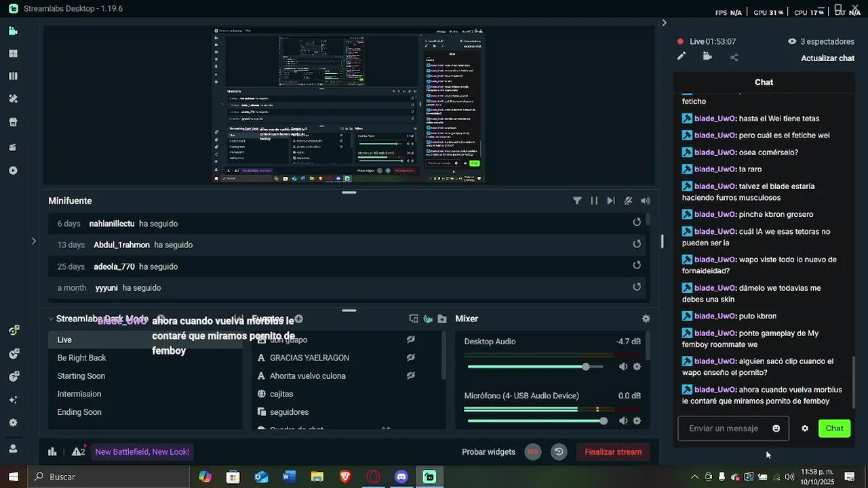This screenshot has height=488, width=868.
Task: Send the message with the green Chat button
Action: [834, 428]
